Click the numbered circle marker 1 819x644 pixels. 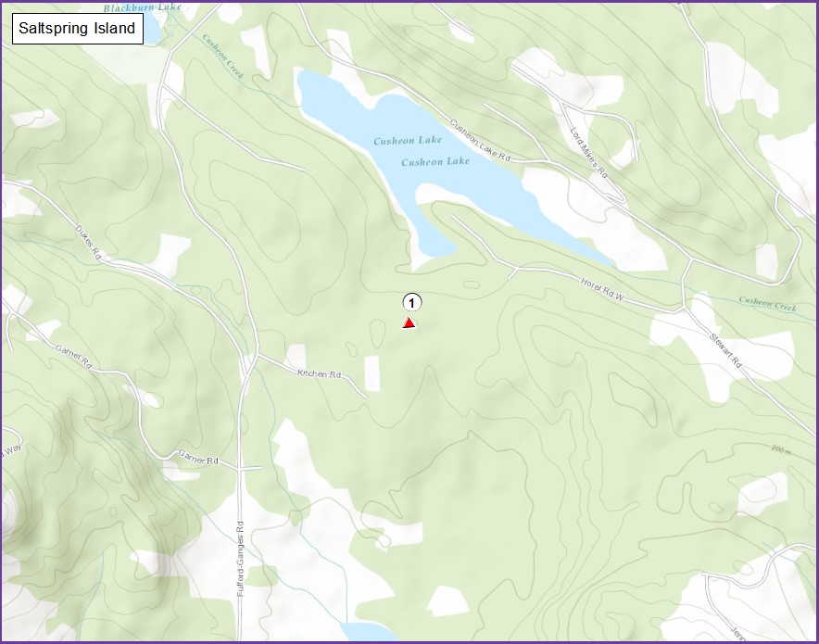411,302
